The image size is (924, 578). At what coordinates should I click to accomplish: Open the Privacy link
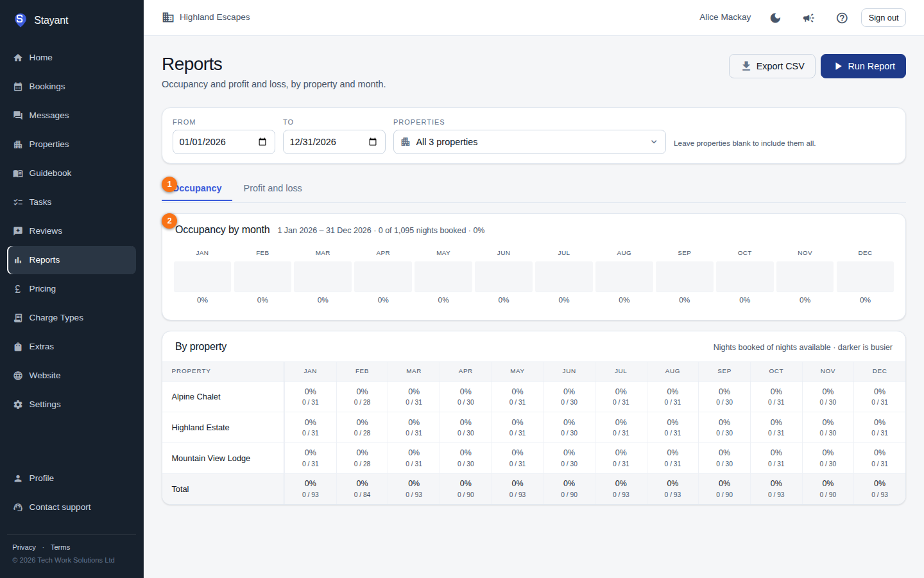[x=24, y=547]
